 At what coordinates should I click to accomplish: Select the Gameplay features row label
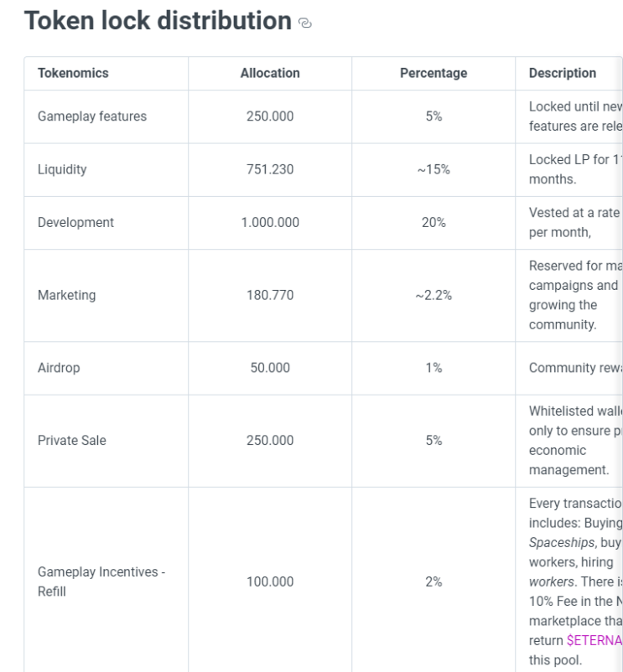coord(92,116)
